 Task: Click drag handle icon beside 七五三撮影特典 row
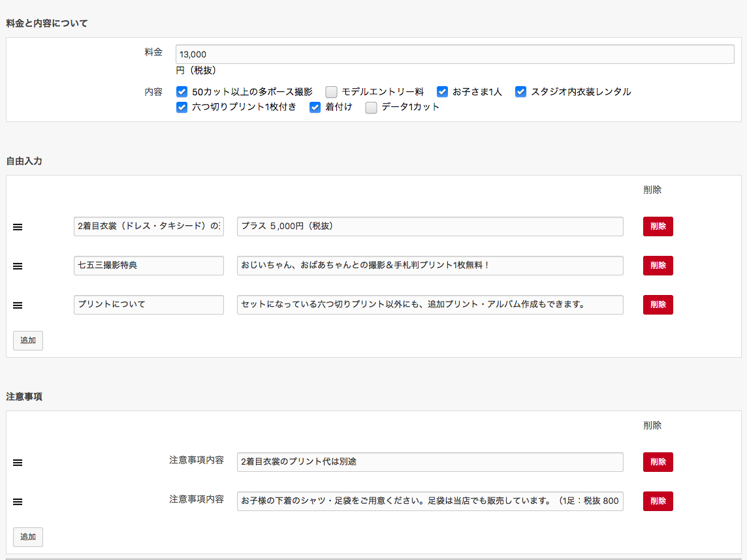click(18, 266)
